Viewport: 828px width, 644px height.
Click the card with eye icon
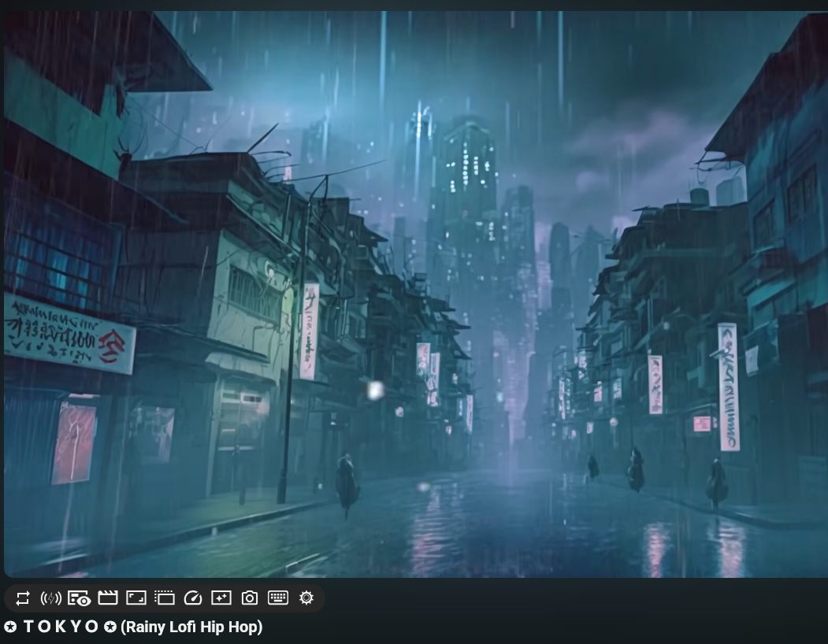[80, 598]
